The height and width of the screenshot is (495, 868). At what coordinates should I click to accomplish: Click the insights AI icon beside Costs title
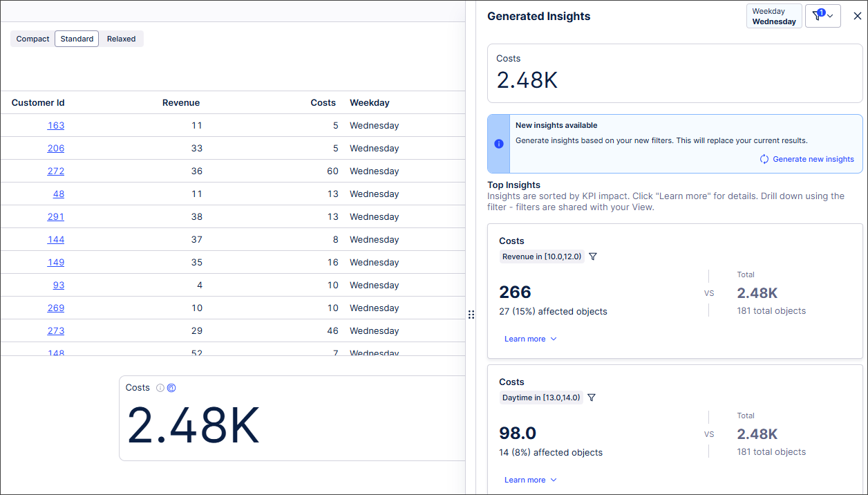[171, 388]
